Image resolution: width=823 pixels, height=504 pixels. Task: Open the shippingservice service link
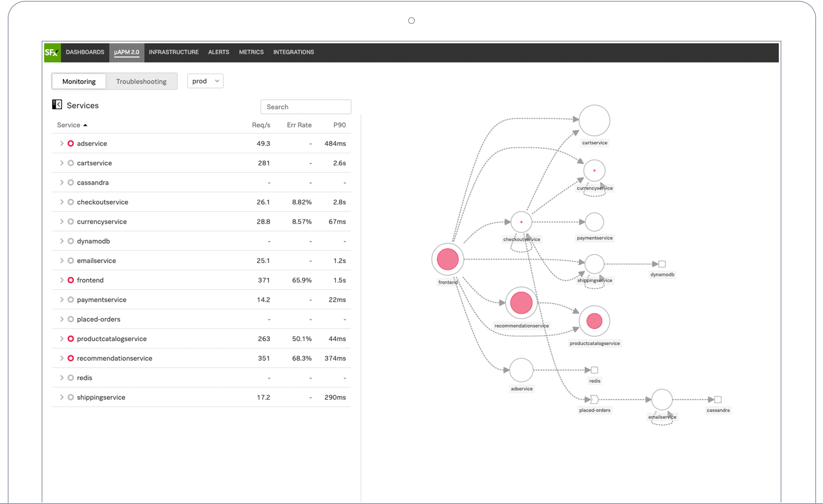[x=101, y=397]
